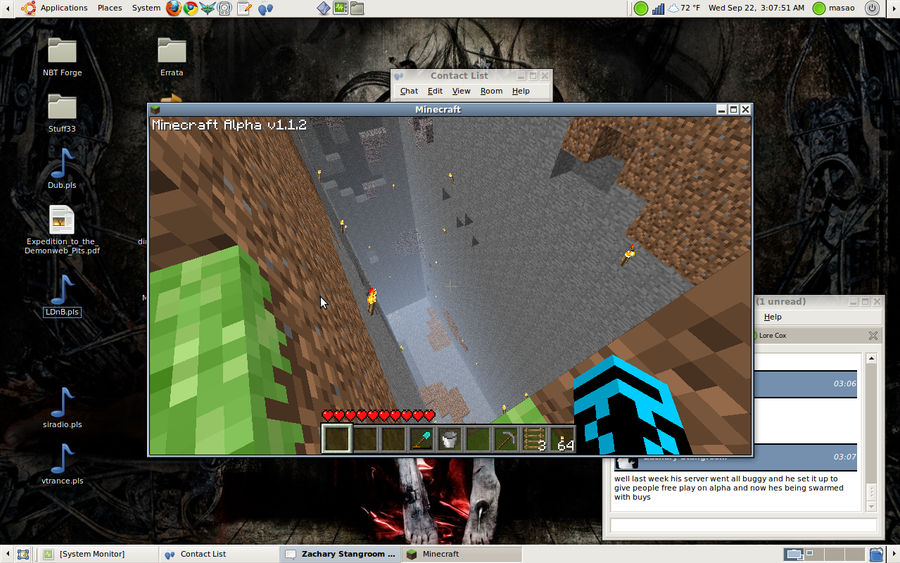This screenshot has height=563, width=900.
Task: Select the LDnB.pls playlist file
Action: point(62,296)
